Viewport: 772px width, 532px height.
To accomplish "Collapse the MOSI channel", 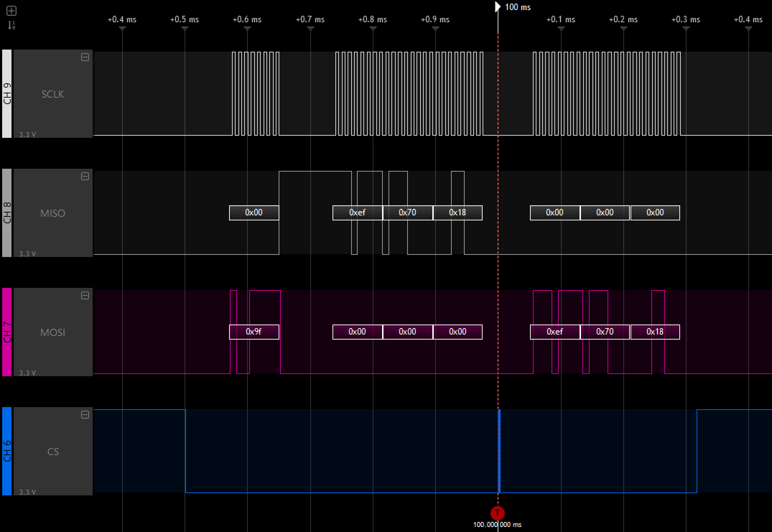I will point(85,295).
